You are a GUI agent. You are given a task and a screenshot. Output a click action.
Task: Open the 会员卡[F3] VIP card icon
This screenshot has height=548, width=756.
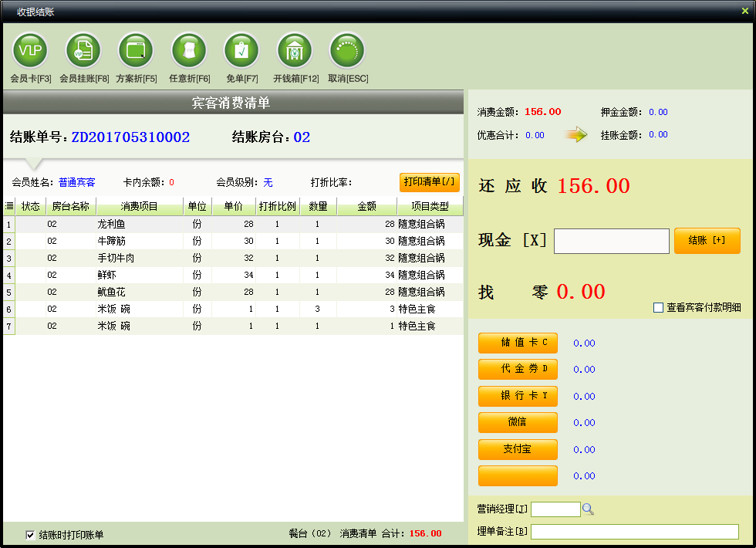(30, 51)
